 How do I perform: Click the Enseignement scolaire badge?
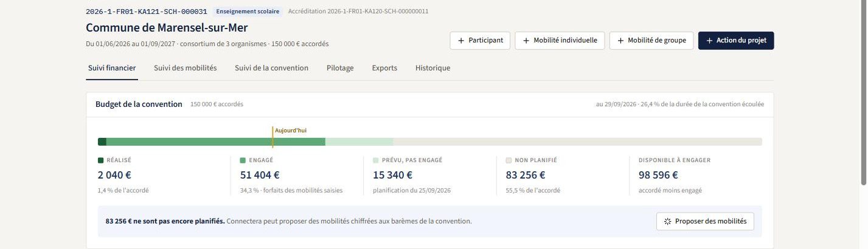pos(248,12)
